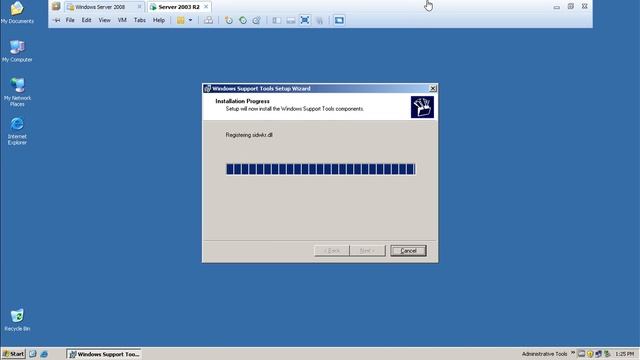
Task: Take a snapshot of the virtual machine
Action: (x=229, y=20)
